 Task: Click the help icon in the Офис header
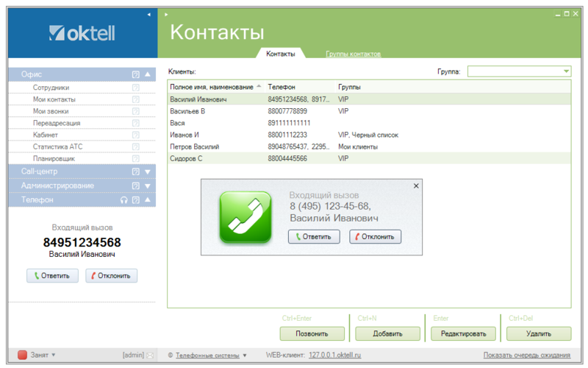(135, 74)
